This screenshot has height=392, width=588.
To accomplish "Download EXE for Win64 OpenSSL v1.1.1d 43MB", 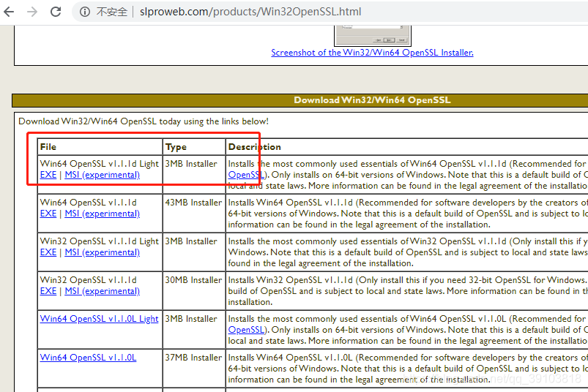I will [48, 214].
